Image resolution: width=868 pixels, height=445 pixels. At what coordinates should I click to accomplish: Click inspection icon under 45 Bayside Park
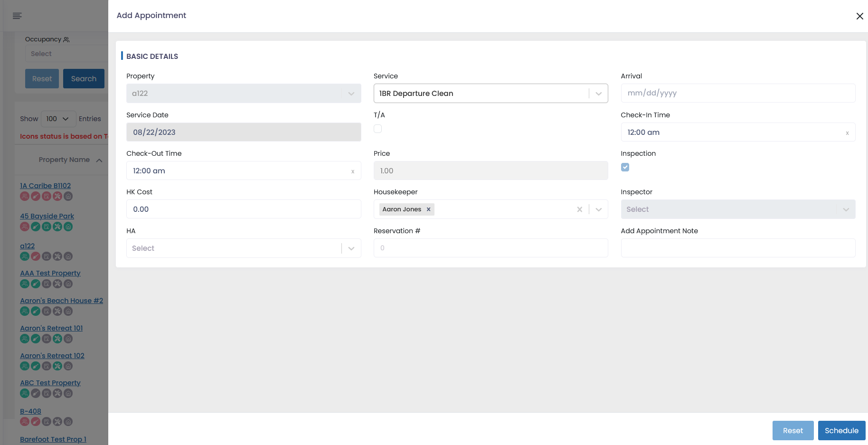[x=47, y=227]
